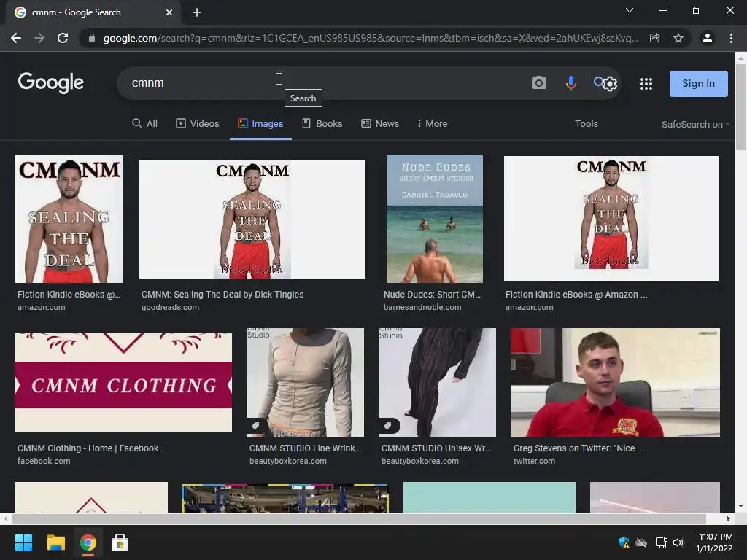
Task: Open the tab search chevron
Action: pos(630,10)
